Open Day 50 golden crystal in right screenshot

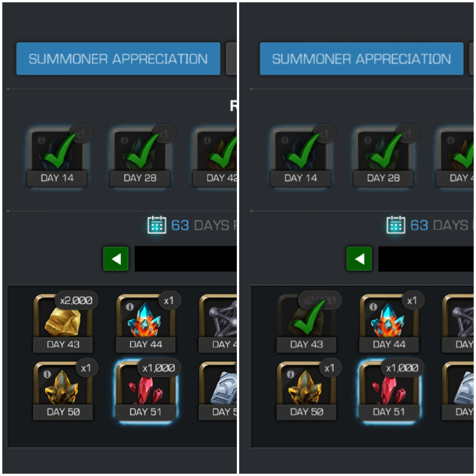click(307, 391)
